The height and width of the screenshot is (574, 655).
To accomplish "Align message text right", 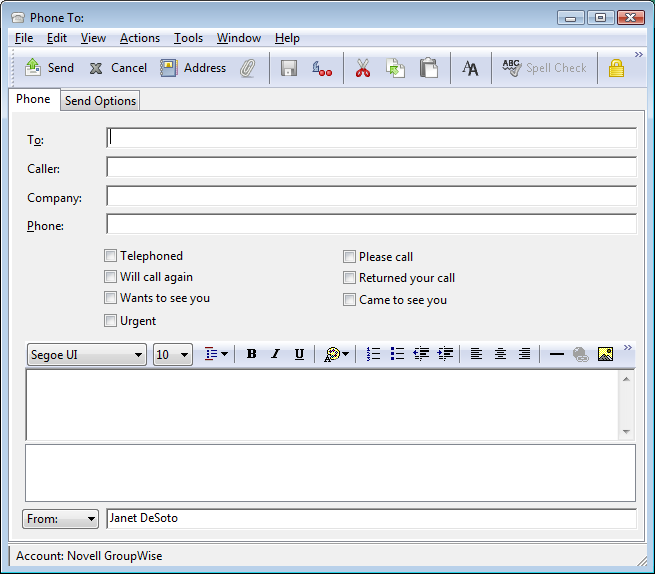I will coord(524,354).
